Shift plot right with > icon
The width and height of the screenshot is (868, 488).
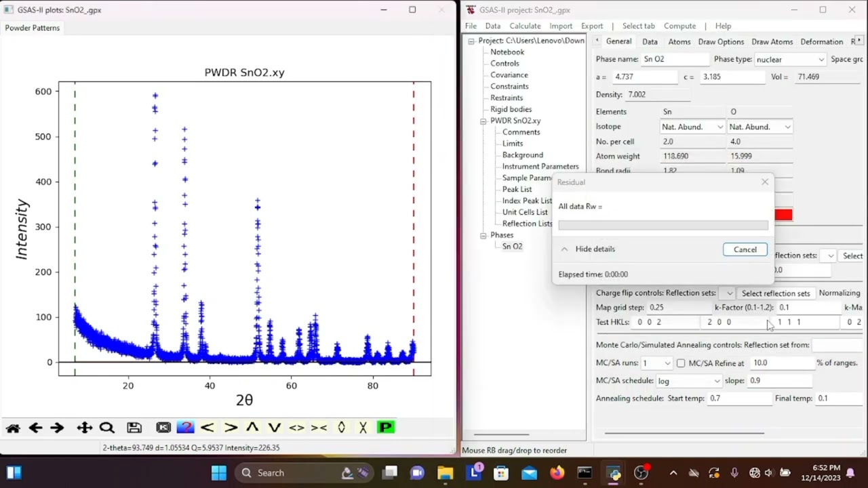pyautogui.click(x=231, y=428)
